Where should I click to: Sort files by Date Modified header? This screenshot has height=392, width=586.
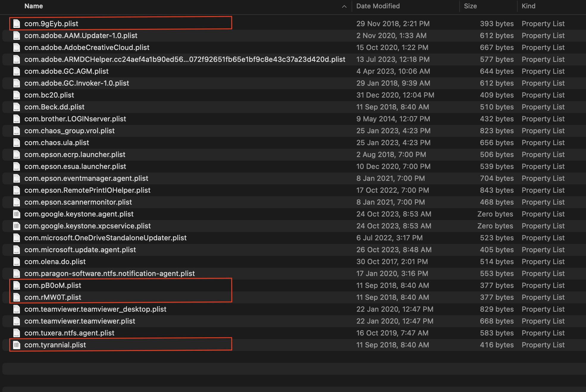pos(378,6)
